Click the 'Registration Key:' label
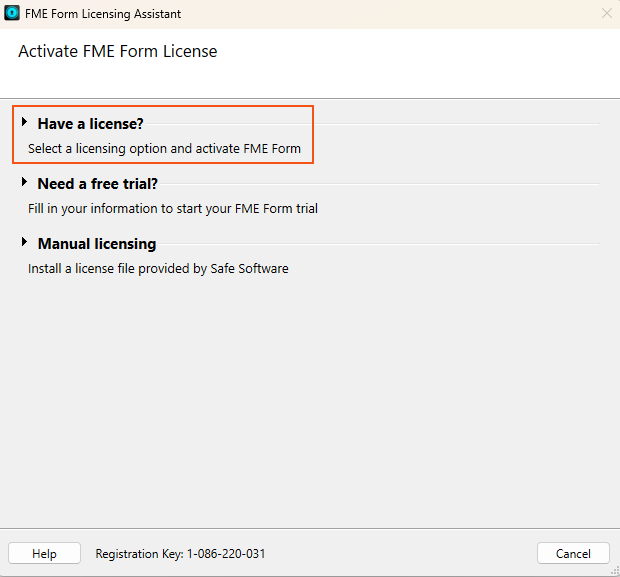The width and height of the screenshot is (620, 577). coord(139,554)
